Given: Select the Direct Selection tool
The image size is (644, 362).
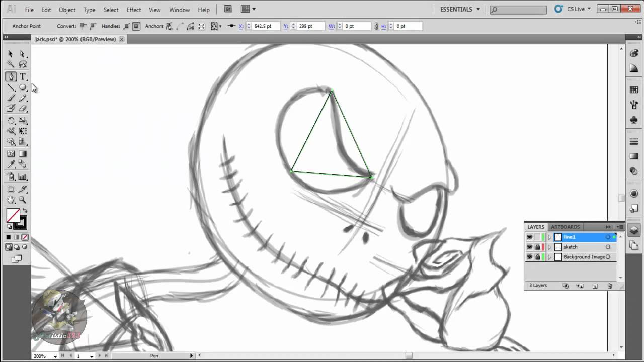Looking at the screenshot, I should [x=23, y=54].
